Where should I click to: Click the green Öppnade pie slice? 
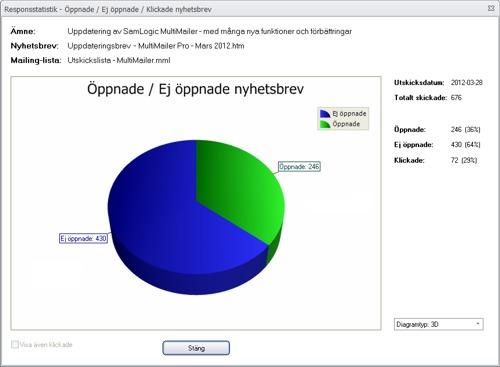240,190
